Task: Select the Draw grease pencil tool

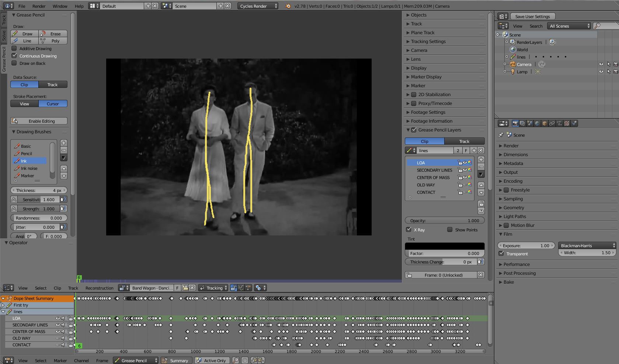Action: tap(24, 34)
